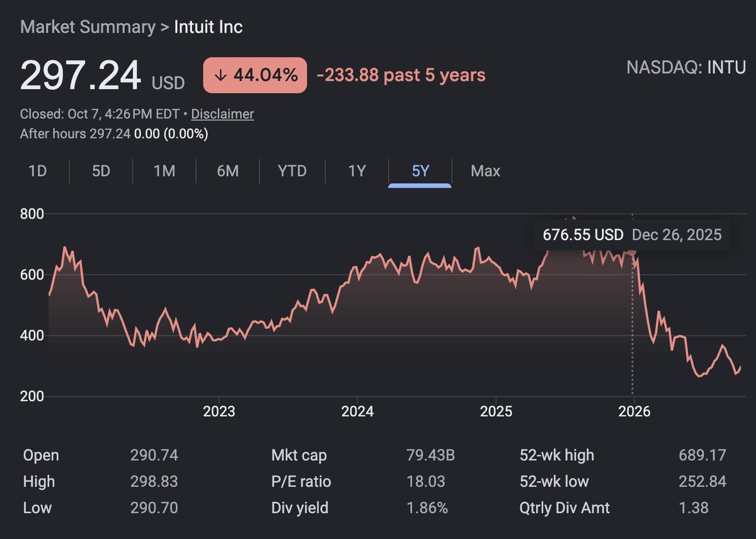Show the 1Y chart range
The width and height of the screenshot is (756, 539).
click(357, 171)
